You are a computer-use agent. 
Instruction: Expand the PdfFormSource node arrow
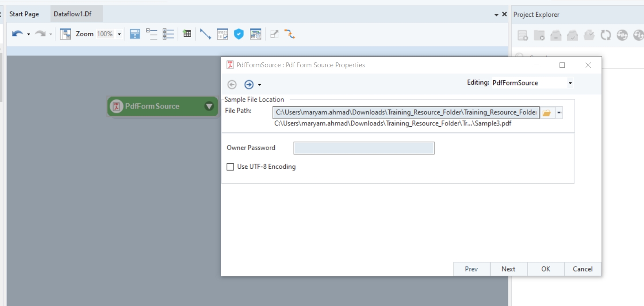209,106
